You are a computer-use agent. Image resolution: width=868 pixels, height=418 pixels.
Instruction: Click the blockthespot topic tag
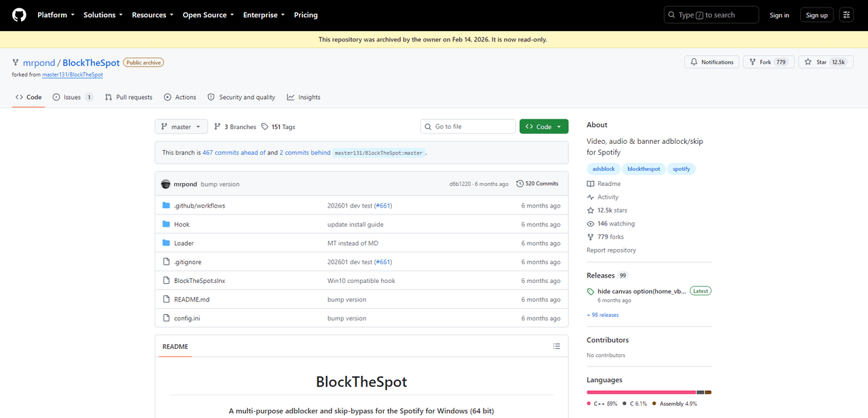[x=644, y=169]
